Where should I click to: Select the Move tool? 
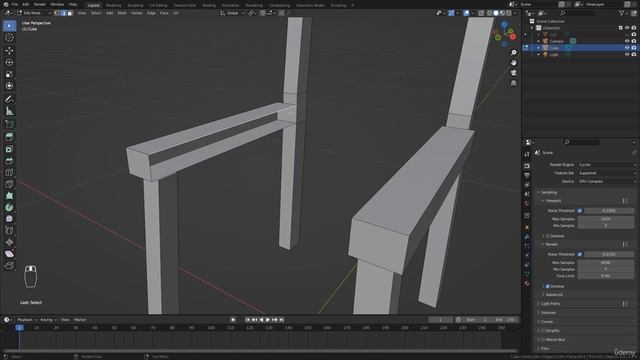tap(9, 50)
